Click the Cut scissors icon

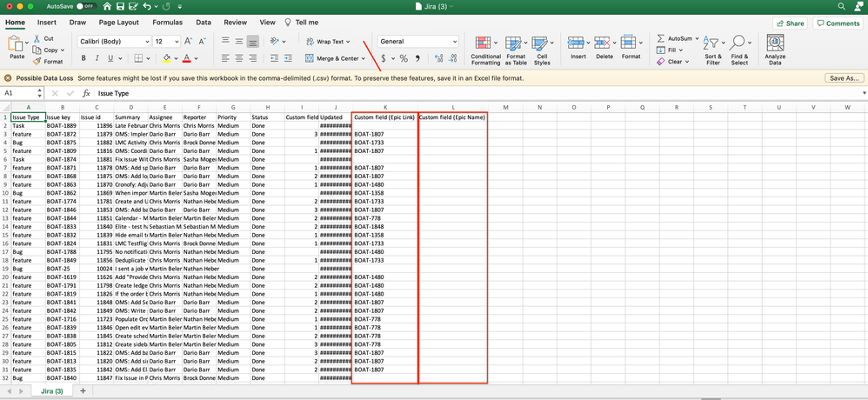37,39
